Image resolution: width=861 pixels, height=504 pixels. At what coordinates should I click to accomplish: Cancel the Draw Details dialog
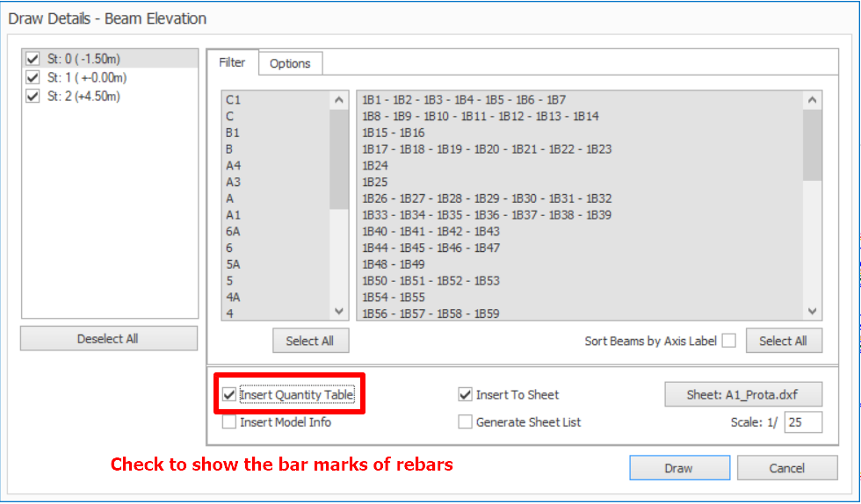(x=786, y=468)
